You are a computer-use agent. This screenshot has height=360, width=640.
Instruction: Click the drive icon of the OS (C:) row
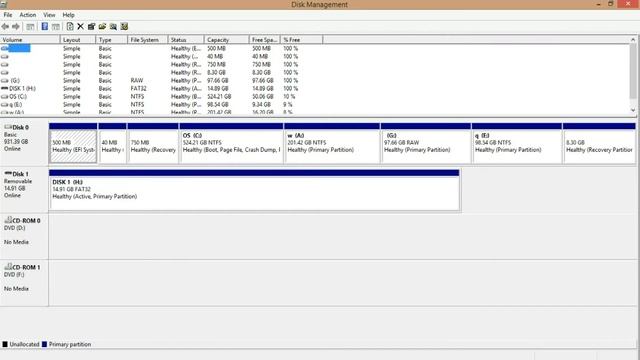[4, 97]
